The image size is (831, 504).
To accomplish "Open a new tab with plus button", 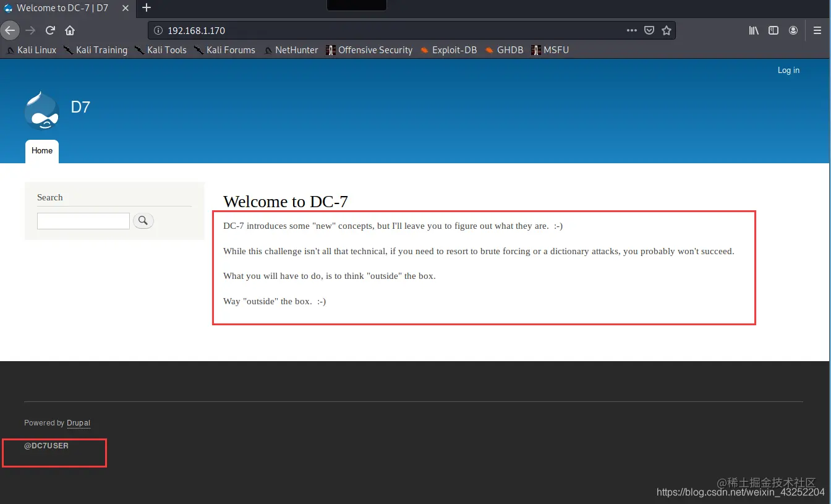I will coord(147,8).
